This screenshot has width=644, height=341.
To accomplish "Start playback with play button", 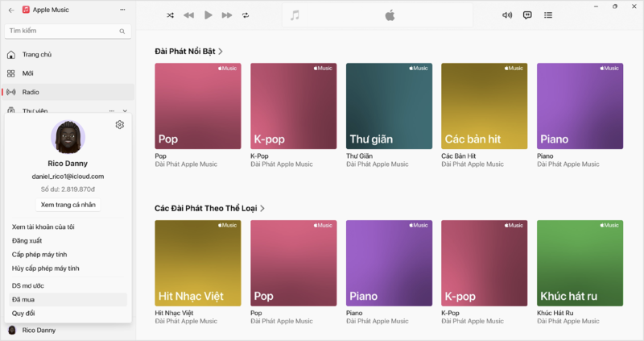I will click(x=208, y=15).
